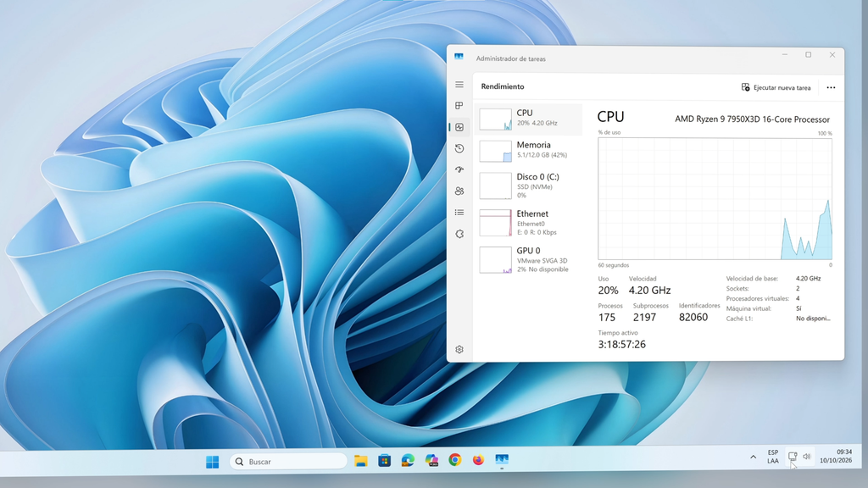Open the three-dot more options menu
The image size is (868, 488).
(x=831, y=87)
